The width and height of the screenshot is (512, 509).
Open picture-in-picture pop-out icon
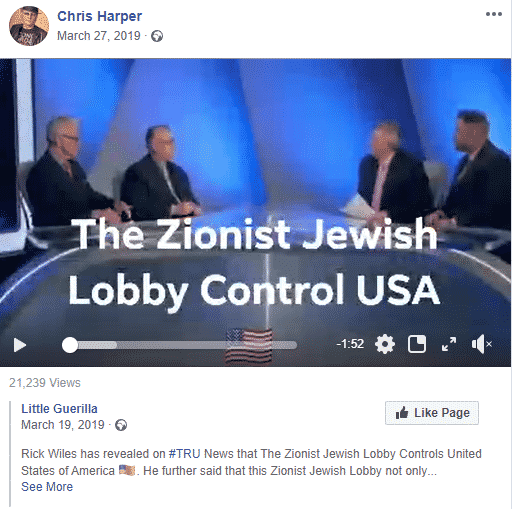coord(417,344)
